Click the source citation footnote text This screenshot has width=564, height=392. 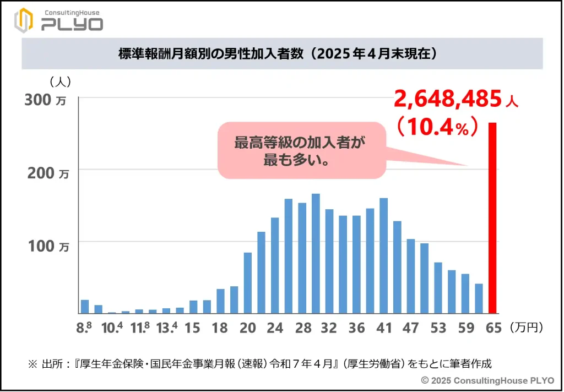[x=259, y=363]
